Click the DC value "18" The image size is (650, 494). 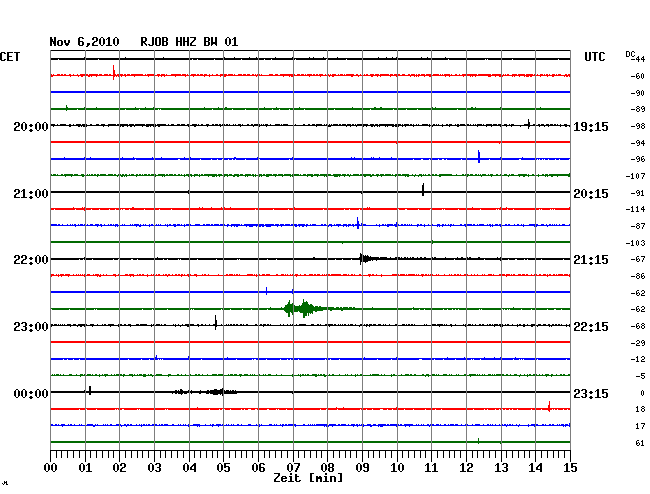[x=640, y=409]
